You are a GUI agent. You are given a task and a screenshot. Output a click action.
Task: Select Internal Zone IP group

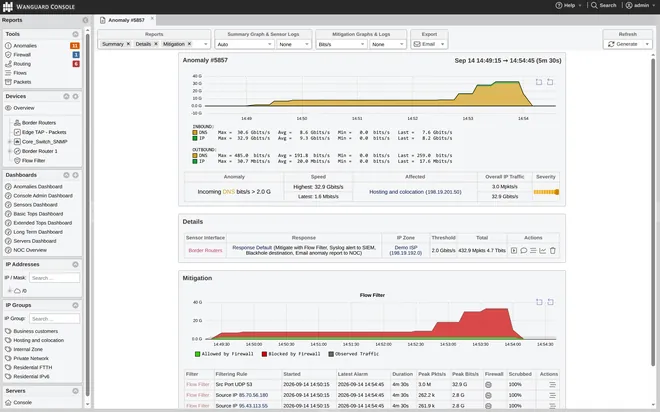[x=28, y=349]
